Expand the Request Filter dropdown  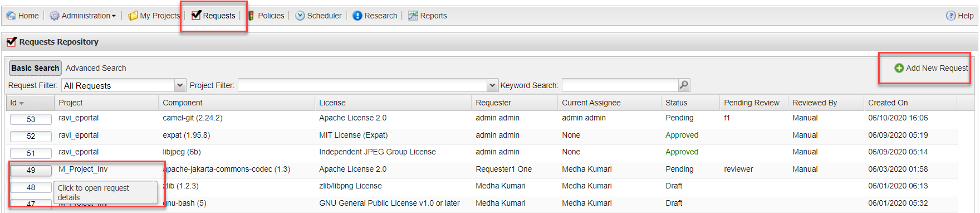[x=180, y=85]
